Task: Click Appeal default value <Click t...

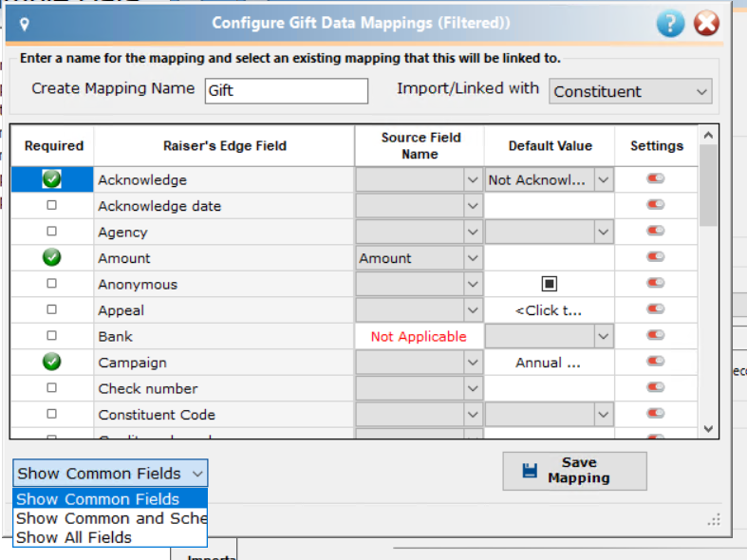Action: (549, 310)
